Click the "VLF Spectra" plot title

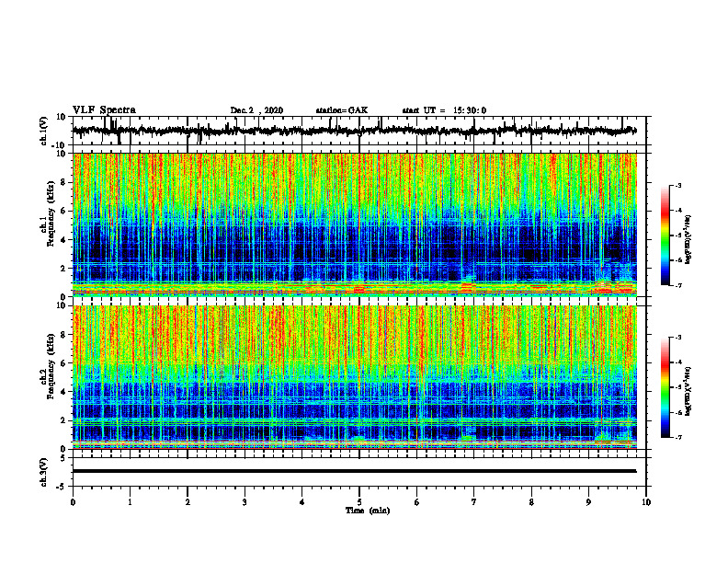[104, 109]
